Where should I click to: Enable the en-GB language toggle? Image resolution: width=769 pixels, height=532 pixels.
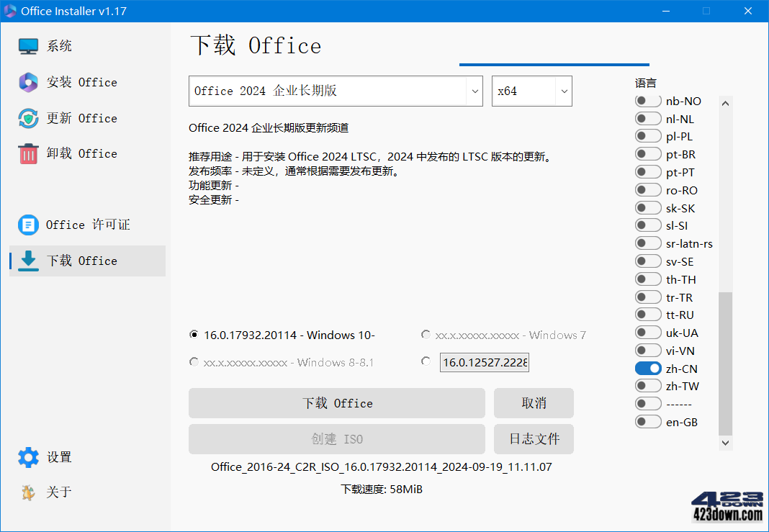[647, 422]
